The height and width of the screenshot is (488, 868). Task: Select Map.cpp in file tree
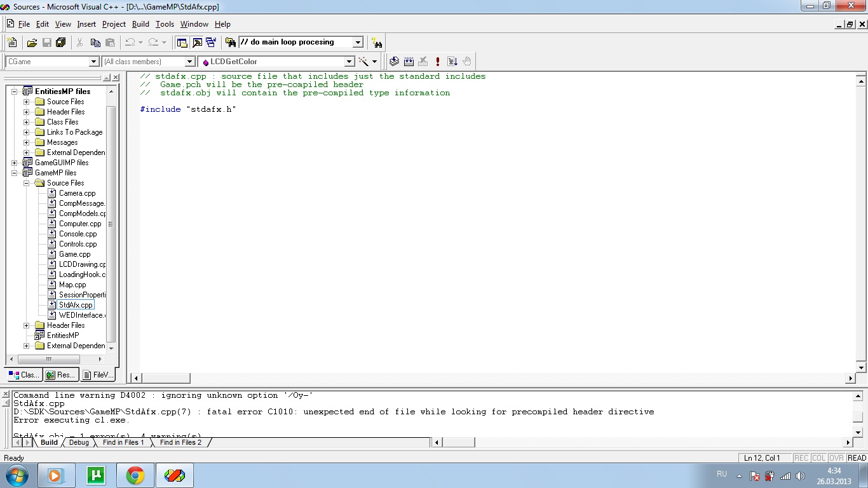point(72,285)
